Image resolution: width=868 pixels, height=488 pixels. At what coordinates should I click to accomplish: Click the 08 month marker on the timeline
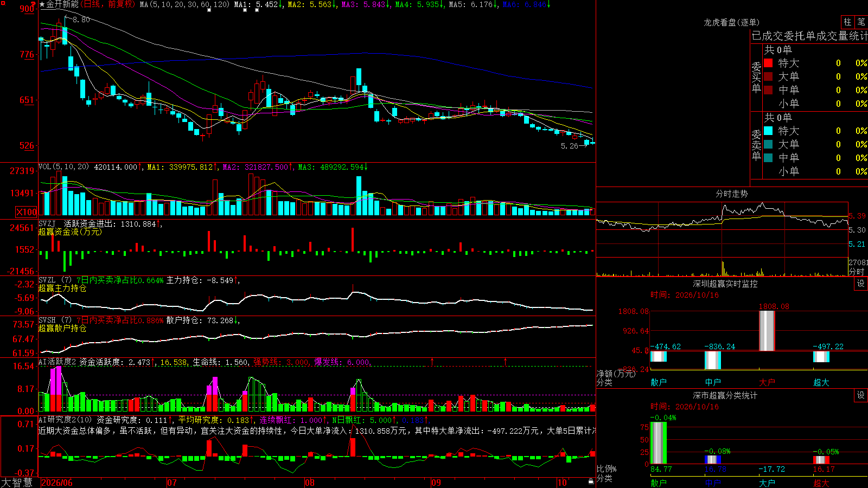310,483
